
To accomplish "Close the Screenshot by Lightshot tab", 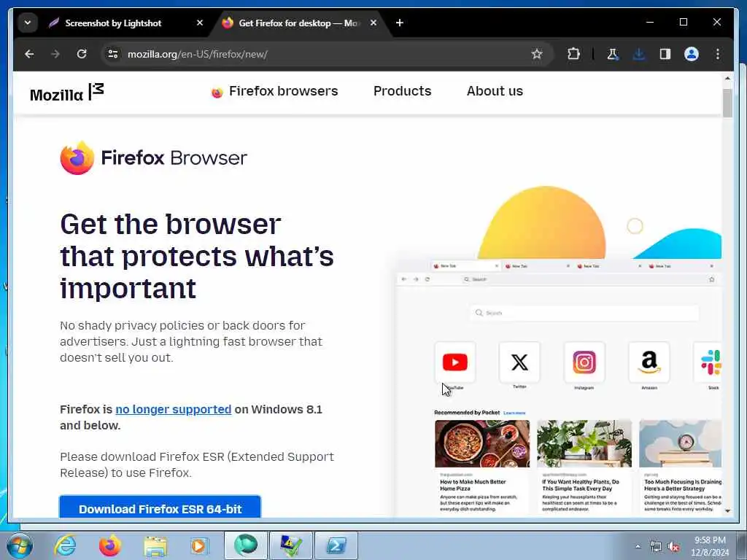I will [200, 23].
